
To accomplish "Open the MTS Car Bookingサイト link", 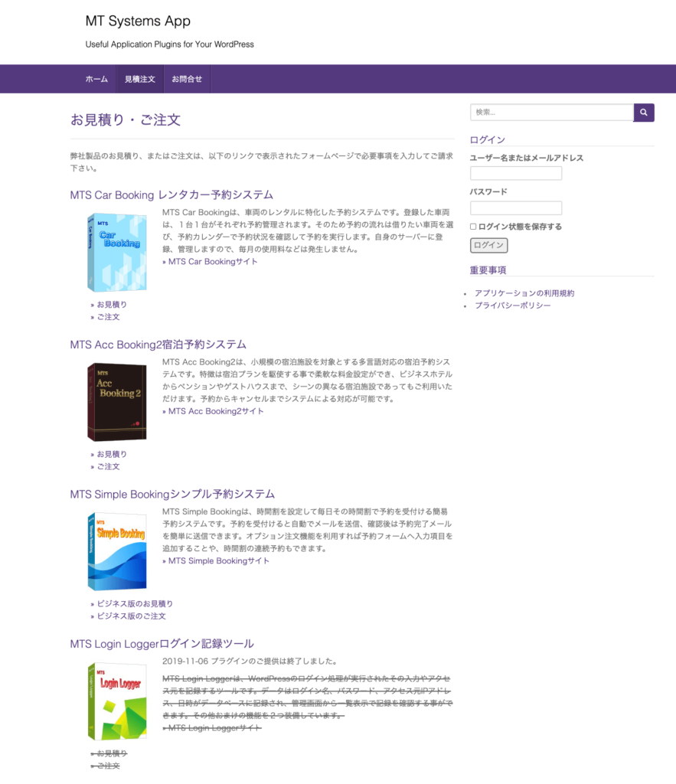I will coord(213,262).
